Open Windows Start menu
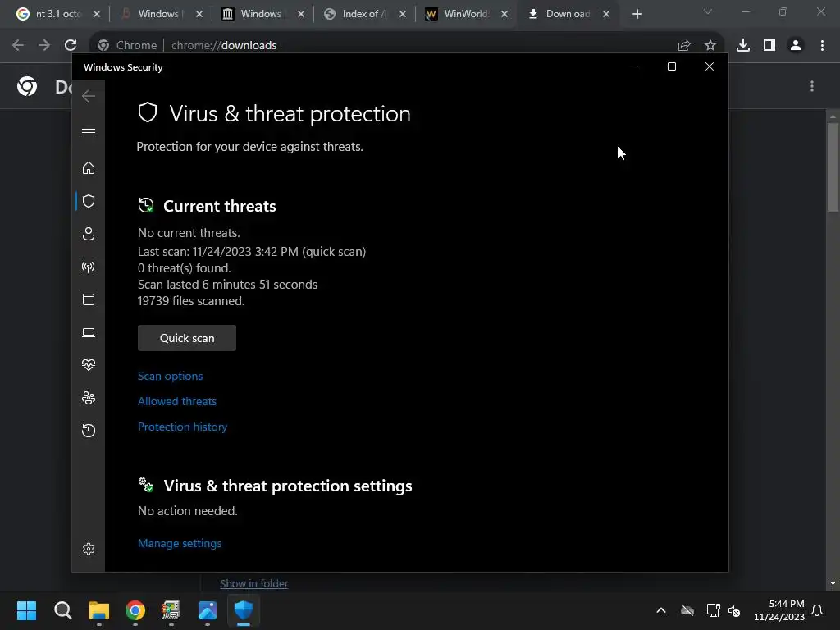The width and height of the screenshot is (840, 630). [27, 610]
